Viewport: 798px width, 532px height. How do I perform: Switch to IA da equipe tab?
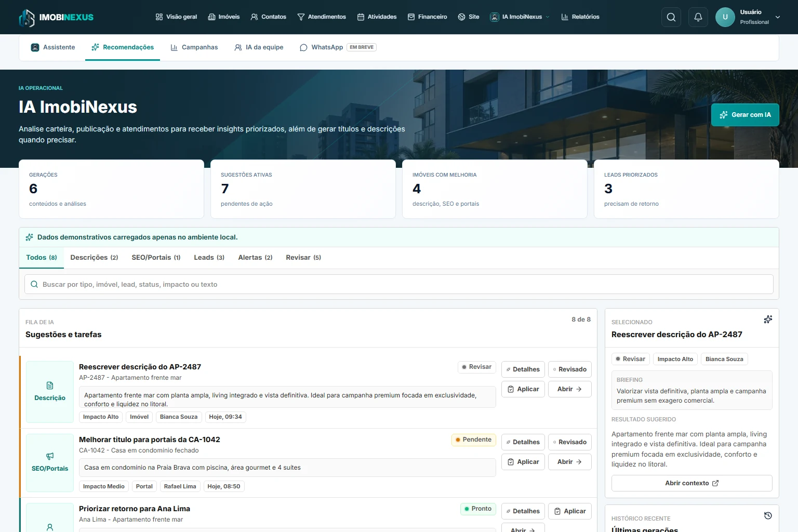tap(259, 47)
